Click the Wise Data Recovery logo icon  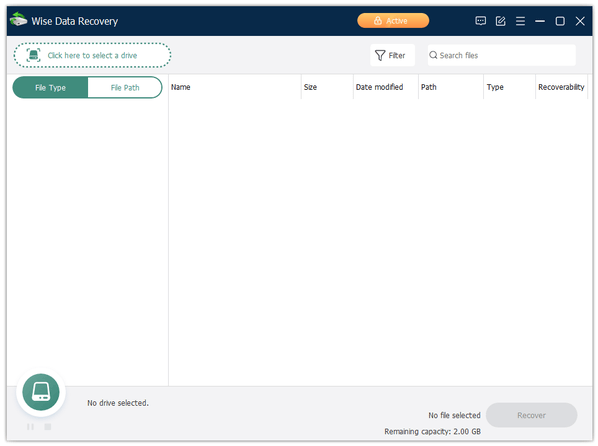click(x=18, y=20)
